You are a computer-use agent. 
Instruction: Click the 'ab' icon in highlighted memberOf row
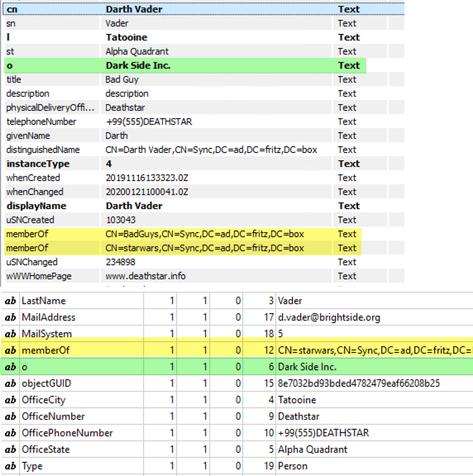point(10,350)
